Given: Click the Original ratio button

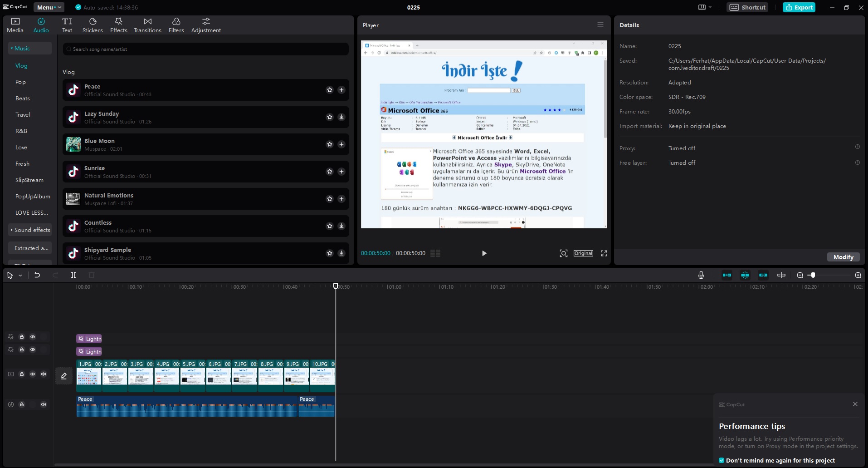Looking at the screenshot, I should tap(583, 253).
